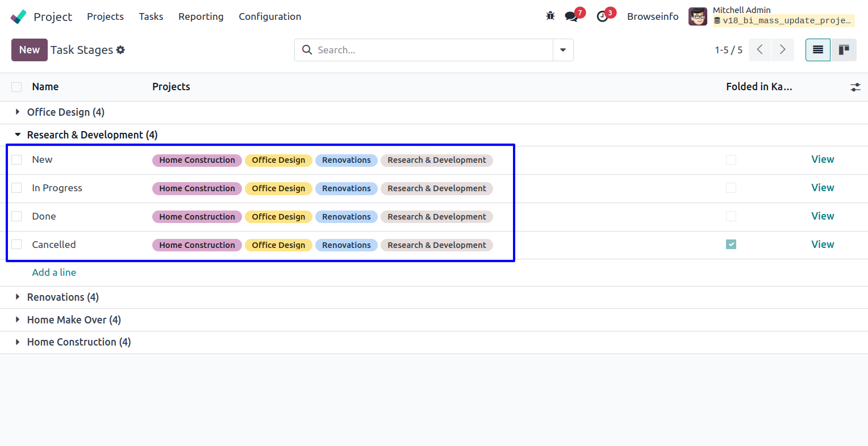This screenshot has width=868, height=446.
Task: Open the chat messages icon
Action: [x=571, y=16]
